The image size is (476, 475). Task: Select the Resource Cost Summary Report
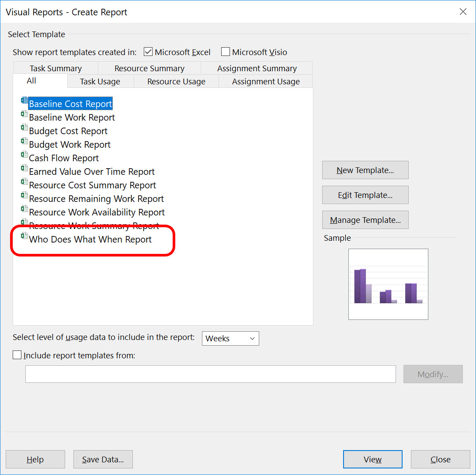(92, 185)
